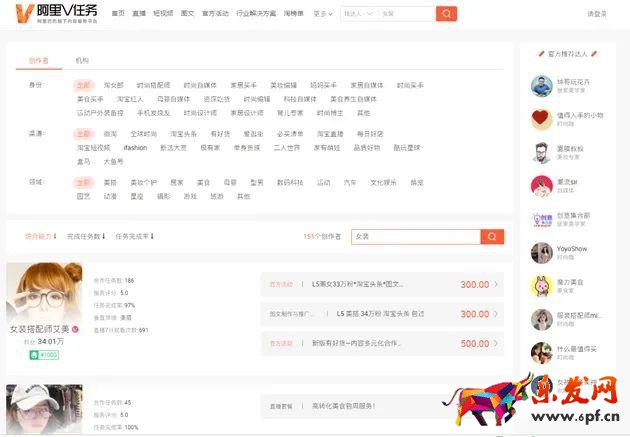Sort creators by 综合能力
Image resolution: width=630 pixels, height=437 pixels.
click(x=41, y=236)
